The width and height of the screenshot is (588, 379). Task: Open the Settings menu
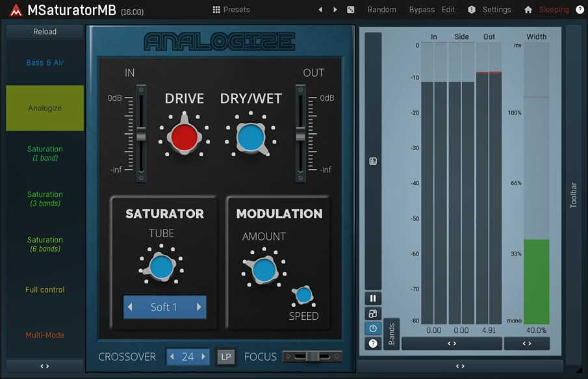[x=497, y=9]
